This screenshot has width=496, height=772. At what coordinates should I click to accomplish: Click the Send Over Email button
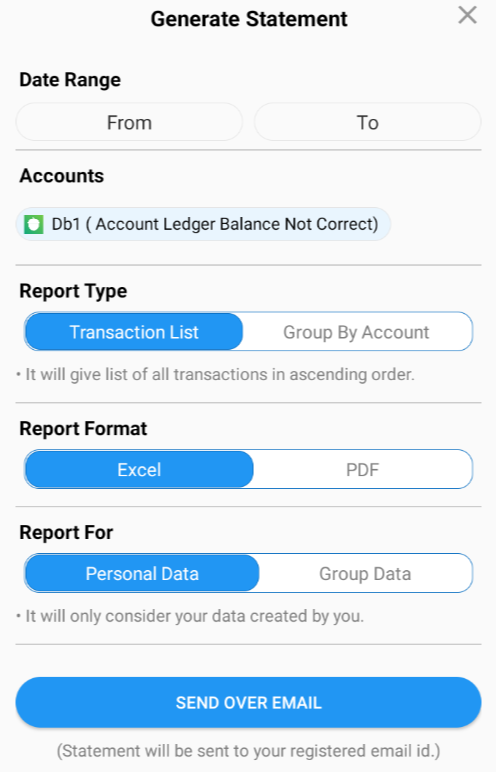point(248,703)
